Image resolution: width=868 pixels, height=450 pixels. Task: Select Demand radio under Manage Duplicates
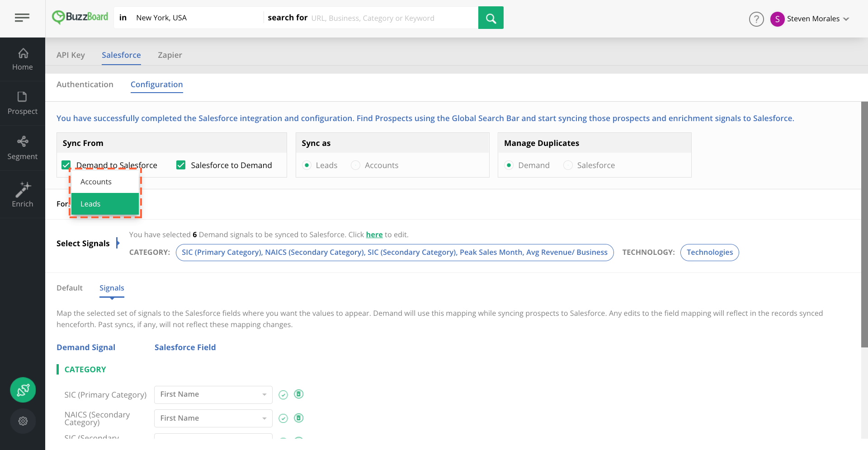pyautogui.click(x=509, y=165)
